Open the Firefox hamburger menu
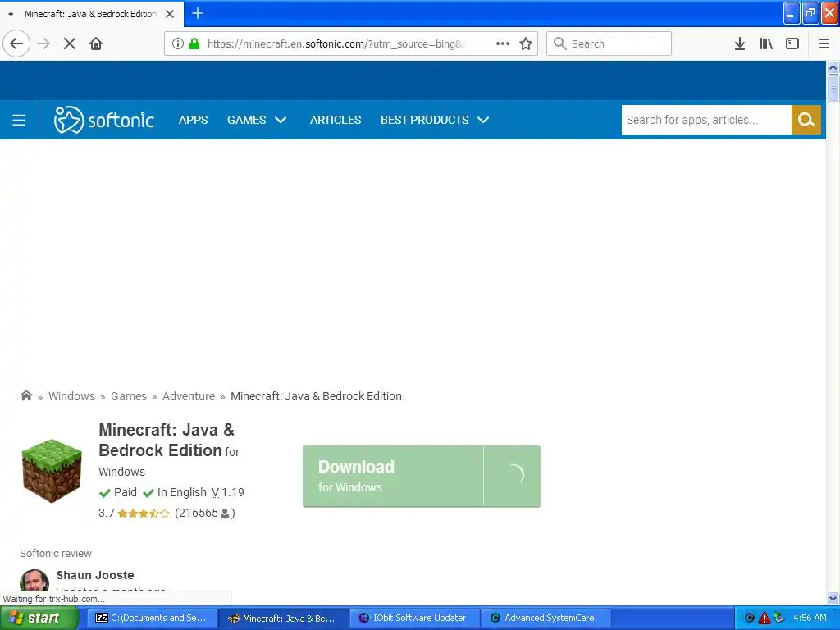 pos(824,44)
